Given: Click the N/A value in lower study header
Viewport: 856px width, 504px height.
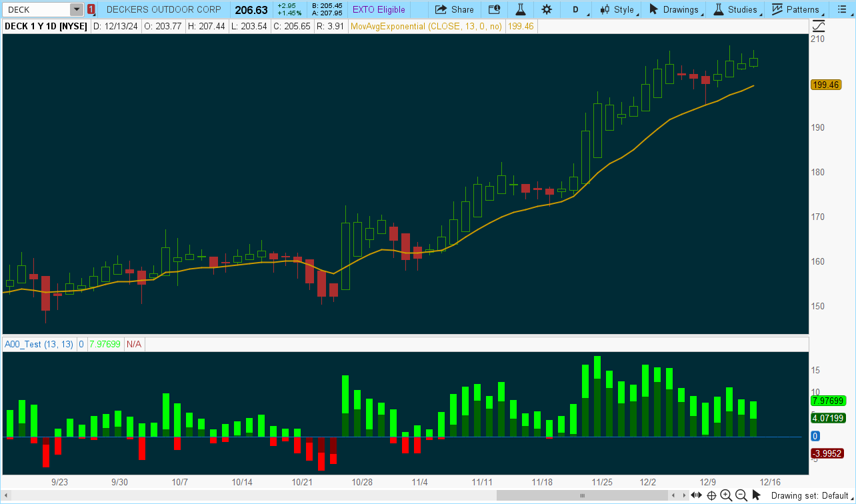Looking at the screenshot, I should [x=134, y=344].
